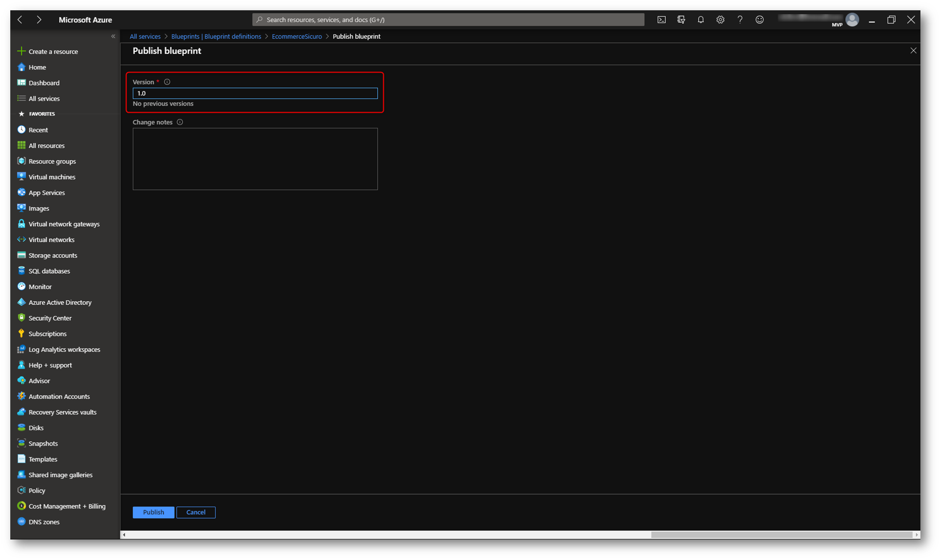Click the horizontal scrollbar thumb
This screenshot has height=560, width=941.
click(x=781, y=535)
